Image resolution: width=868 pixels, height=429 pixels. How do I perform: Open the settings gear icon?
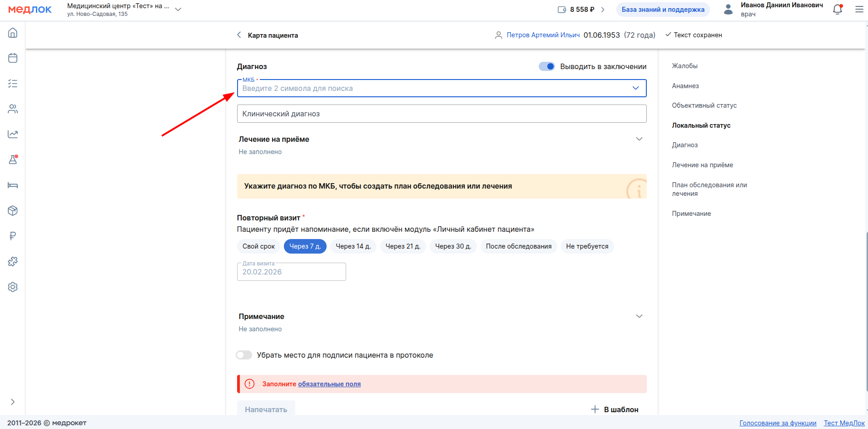pyautogui.click(x=13, y=287)
